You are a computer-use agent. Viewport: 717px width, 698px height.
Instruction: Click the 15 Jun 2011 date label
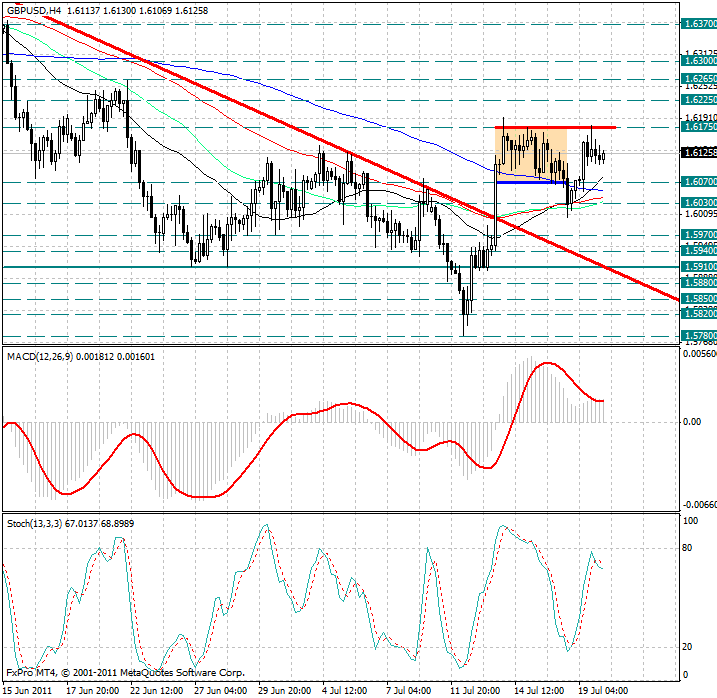pyautogui.click(x=27, y=690)
